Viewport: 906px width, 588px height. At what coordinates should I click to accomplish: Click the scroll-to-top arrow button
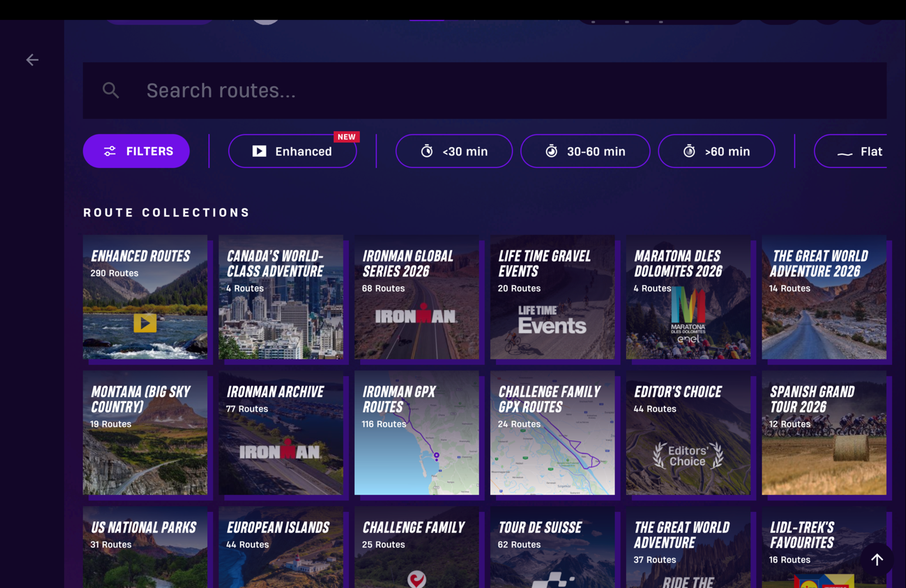click(x=877, y=559)
